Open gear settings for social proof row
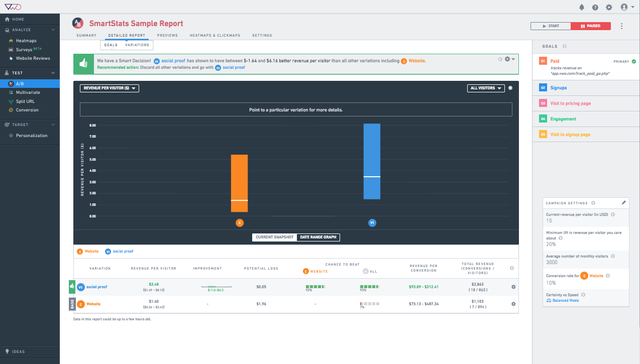 [x=513, y=287]
